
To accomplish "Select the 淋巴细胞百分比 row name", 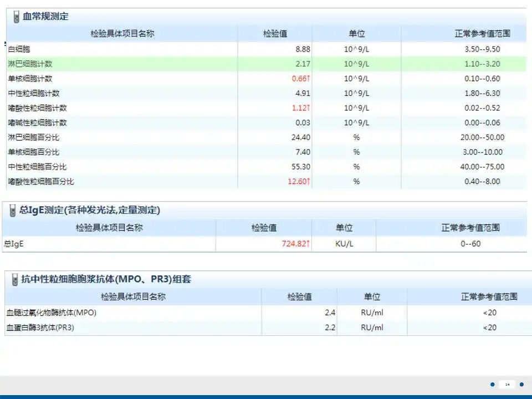I will coord(34,137).
